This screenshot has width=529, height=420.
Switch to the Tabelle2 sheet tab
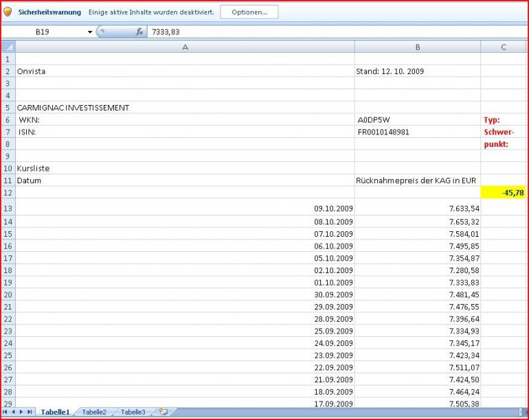click(x=94, y=412)
